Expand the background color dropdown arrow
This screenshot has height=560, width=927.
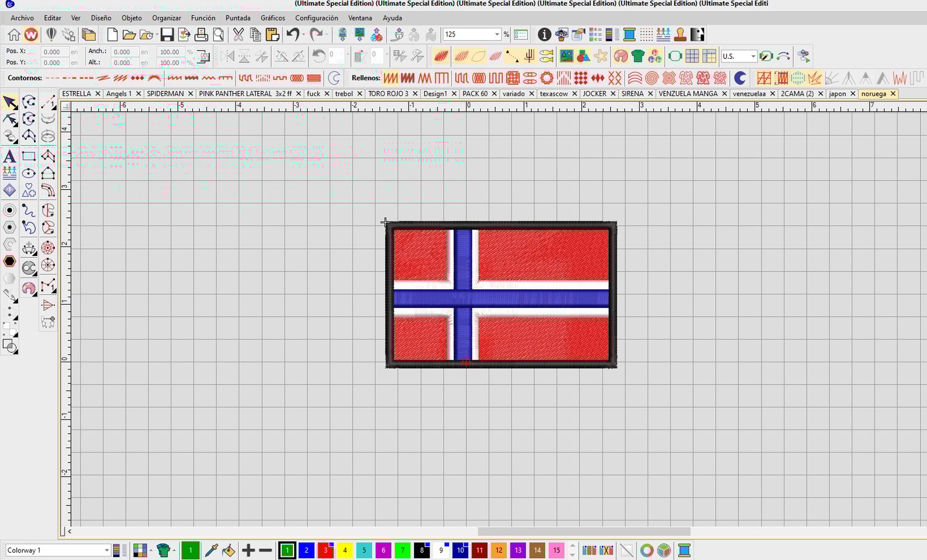[x=150, y=550]
